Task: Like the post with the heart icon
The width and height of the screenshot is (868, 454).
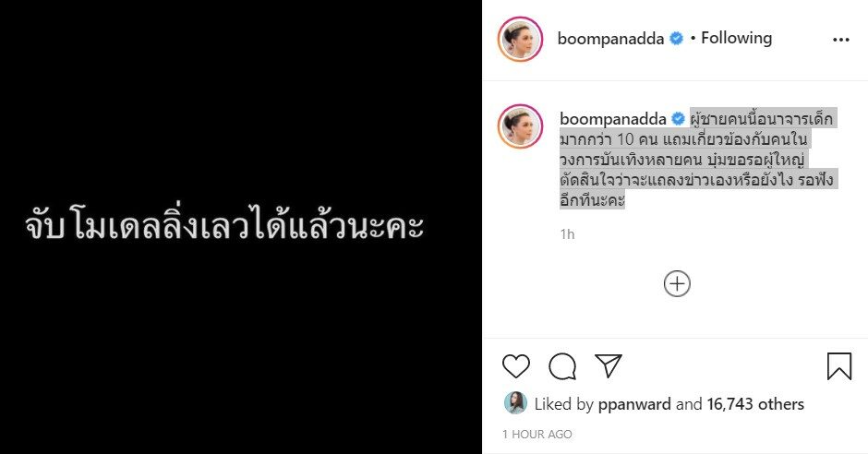Action: (516, 366)
